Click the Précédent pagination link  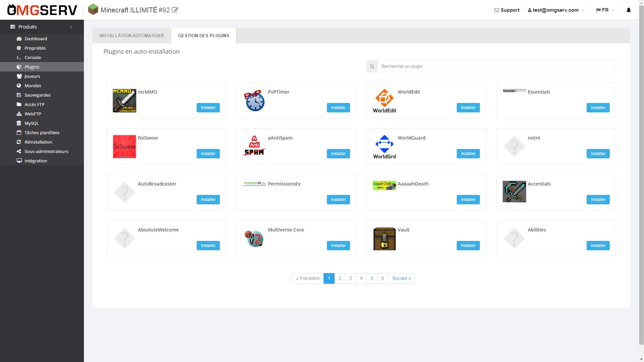coord(308,278)
